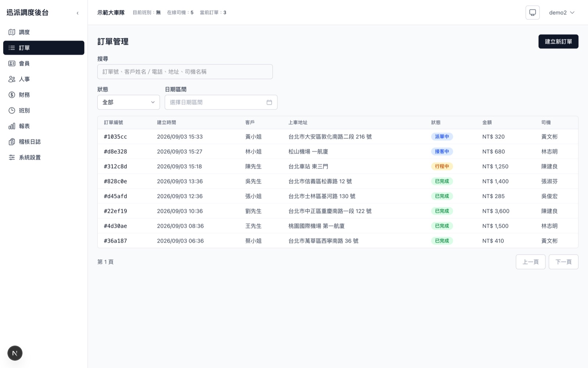
Task: Open 系統設置 page
Action: point(44,158)
